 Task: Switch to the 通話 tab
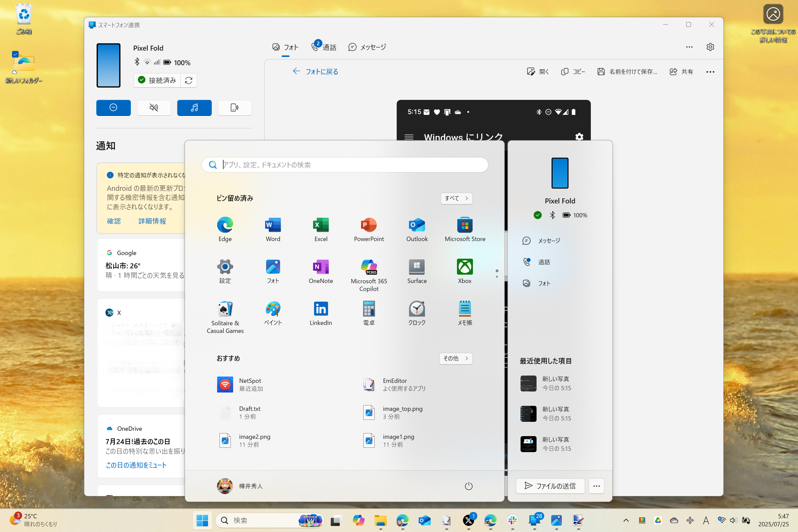click(323, 47)
